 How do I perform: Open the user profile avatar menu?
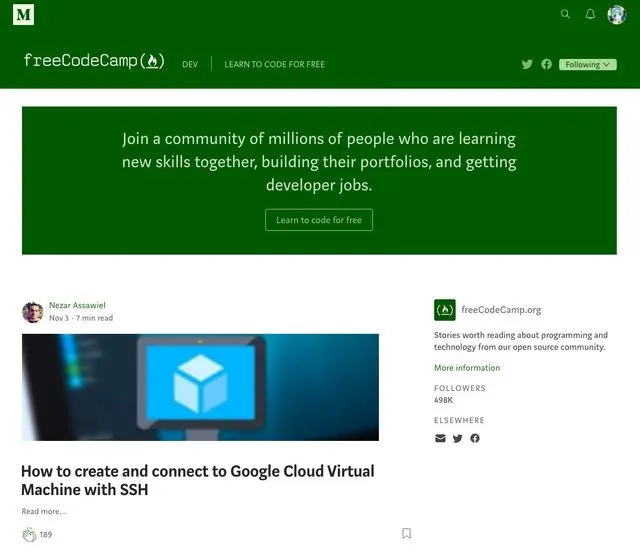(x=616, y=15)
